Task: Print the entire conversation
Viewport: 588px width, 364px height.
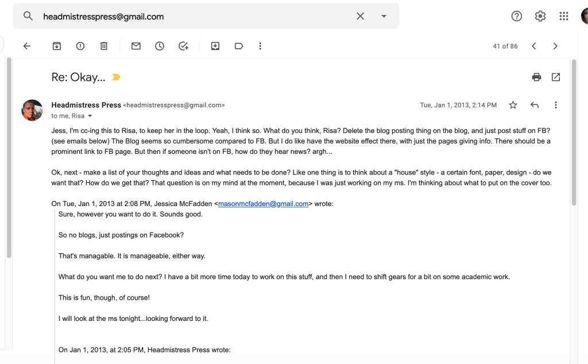Action: 536,77
